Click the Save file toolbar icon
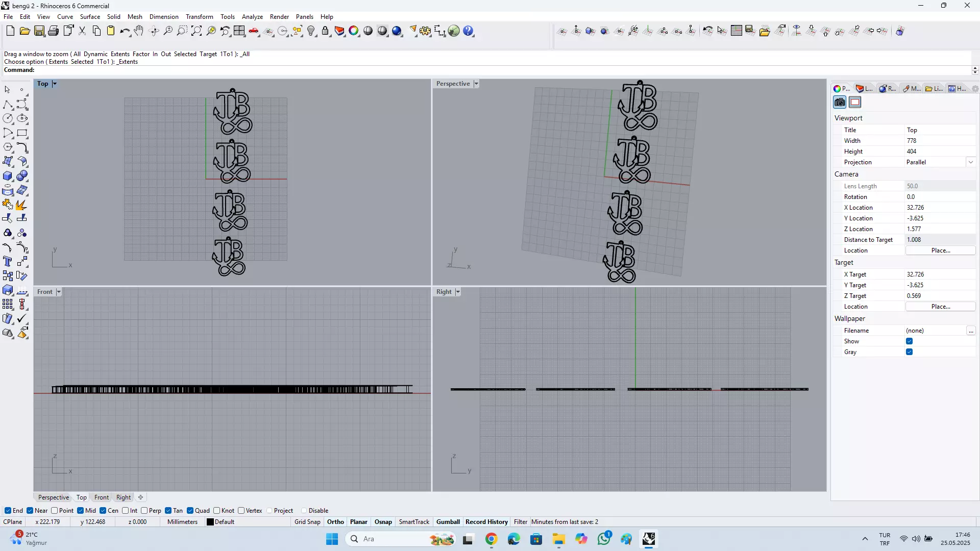This screenshot has height=551, width=980. 39,31
